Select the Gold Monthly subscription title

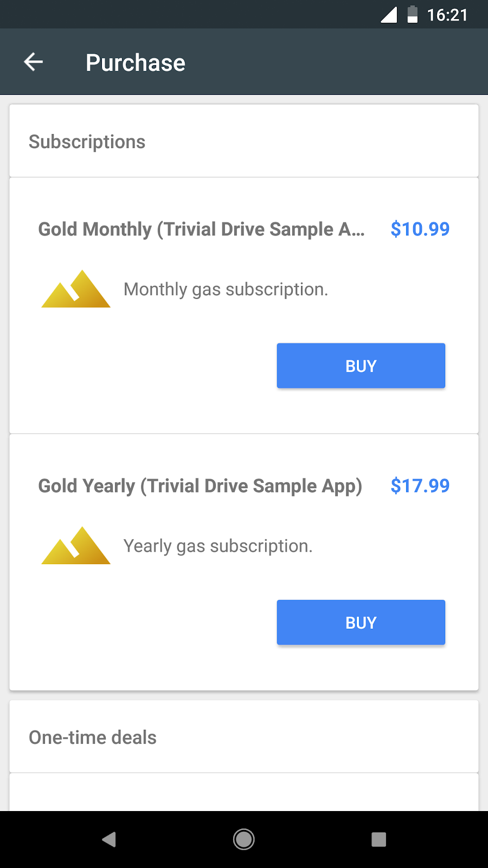pos(201,229)
